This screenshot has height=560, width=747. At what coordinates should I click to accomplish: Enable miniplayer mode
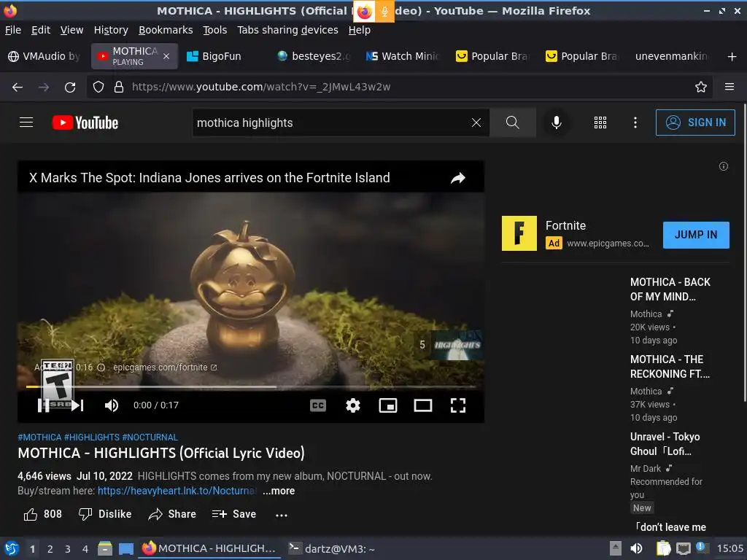pos(388,405)
